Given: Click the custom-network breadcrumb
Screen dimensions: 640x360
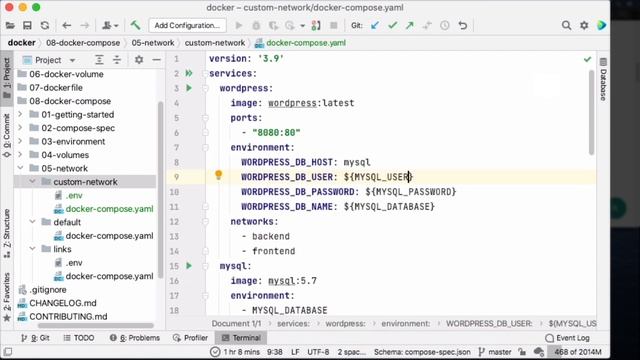Looking at the screenshot, I should click(x=215, y=43).
